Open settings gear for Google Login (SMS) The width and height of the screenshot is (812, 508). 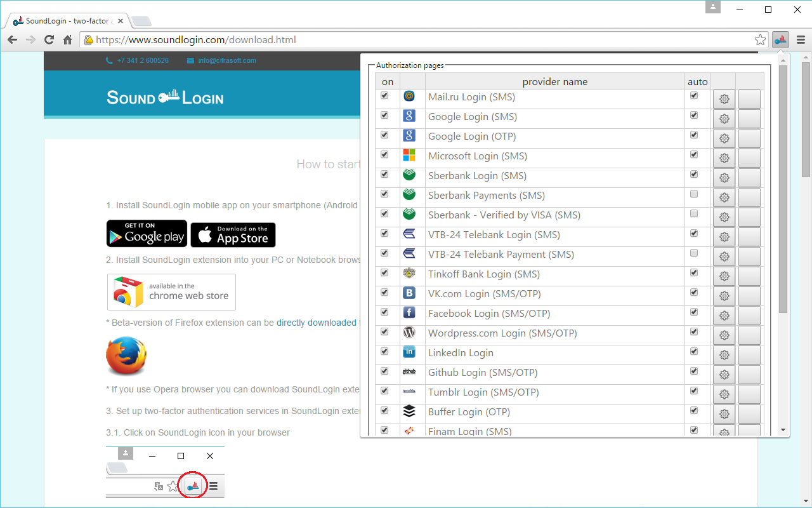(x=724, y=119)
